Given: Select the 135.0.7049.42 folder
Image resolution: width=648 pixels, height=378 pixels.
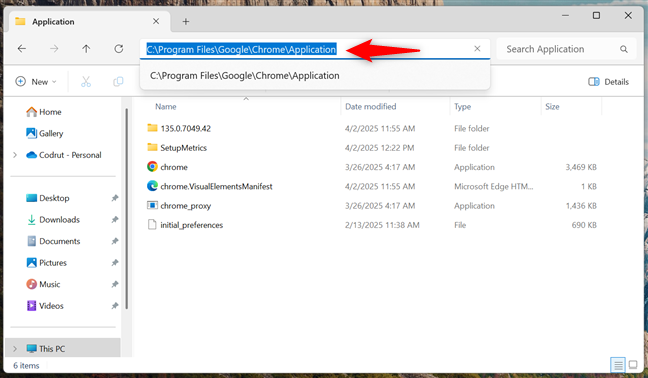Looking at the screenshot, I should (186, 128).
